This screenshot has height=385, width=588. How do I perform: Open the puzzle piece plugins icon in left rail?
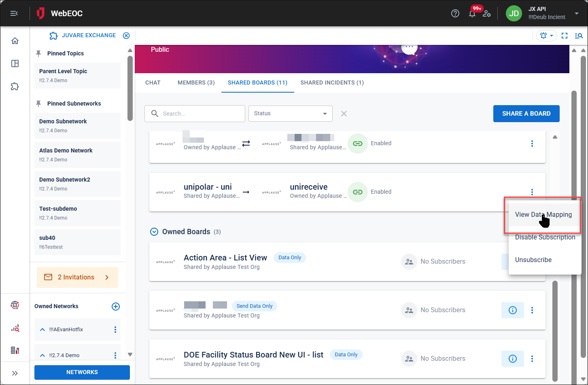pyautogui.click(x=15, y=86)
